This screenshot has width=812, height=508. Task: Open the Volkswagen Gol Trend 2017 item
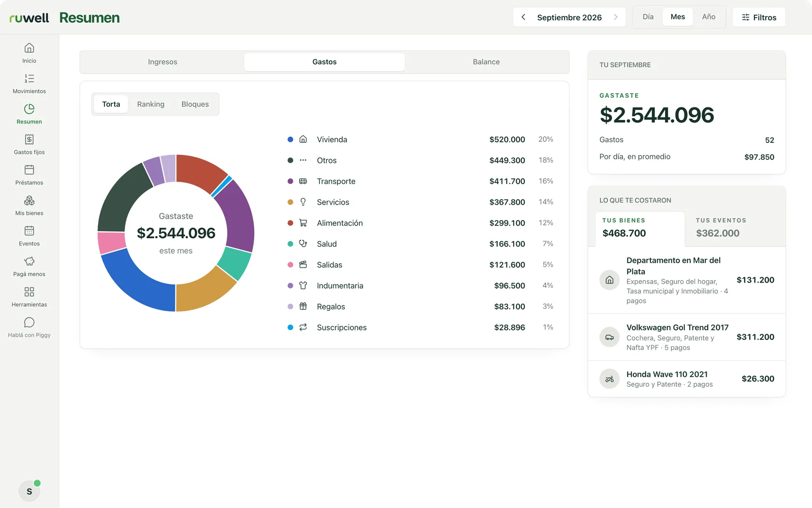click(x=686, y=337)
